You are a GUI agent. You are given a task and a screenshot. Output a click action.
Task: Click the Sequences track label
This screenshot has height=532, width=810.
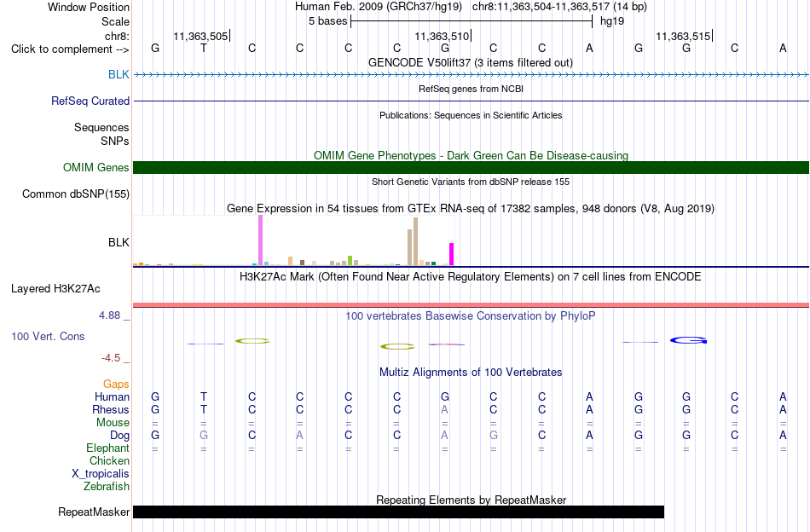tap(101, 127)
